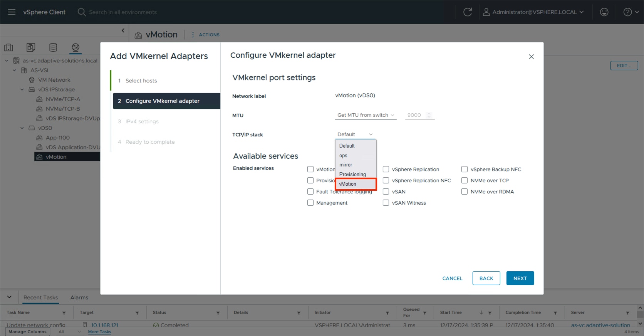The height and width of the screenshot is (336, 644).
Task: Enable the vMotion service checkbox
Action: coord(310,169)
